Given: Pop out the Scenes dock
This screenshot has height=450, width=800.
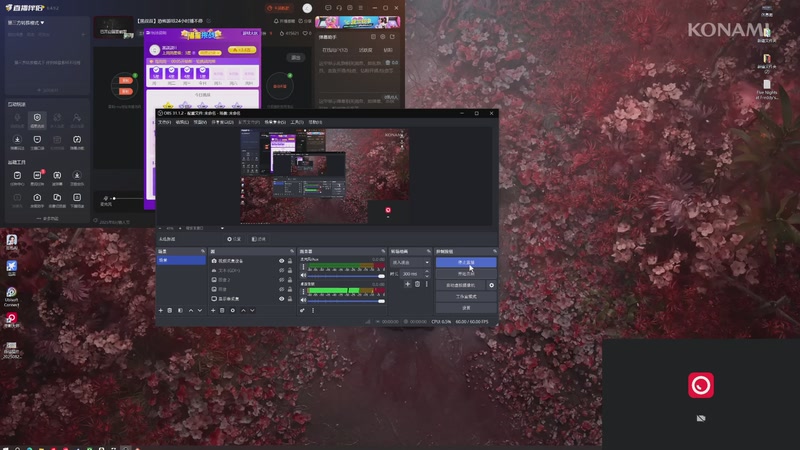Looking at the screenshot, I should [203, 251].
